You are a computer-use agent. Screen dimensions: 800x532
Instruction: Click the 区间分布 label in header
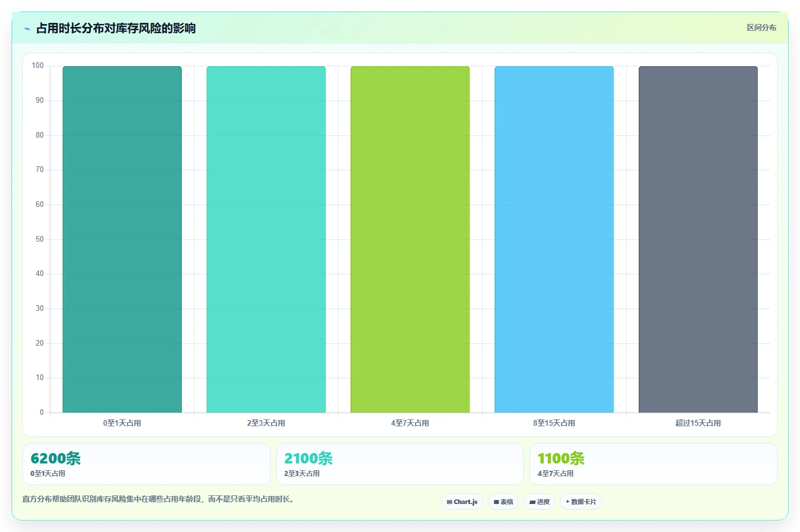[761, 27]
